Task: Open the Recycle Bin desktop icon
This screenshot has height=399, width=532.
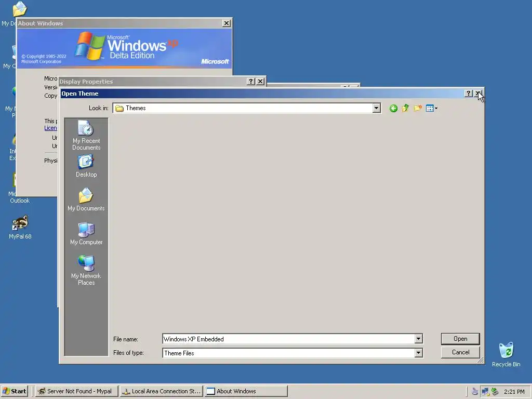Action: tap(506, 354)
